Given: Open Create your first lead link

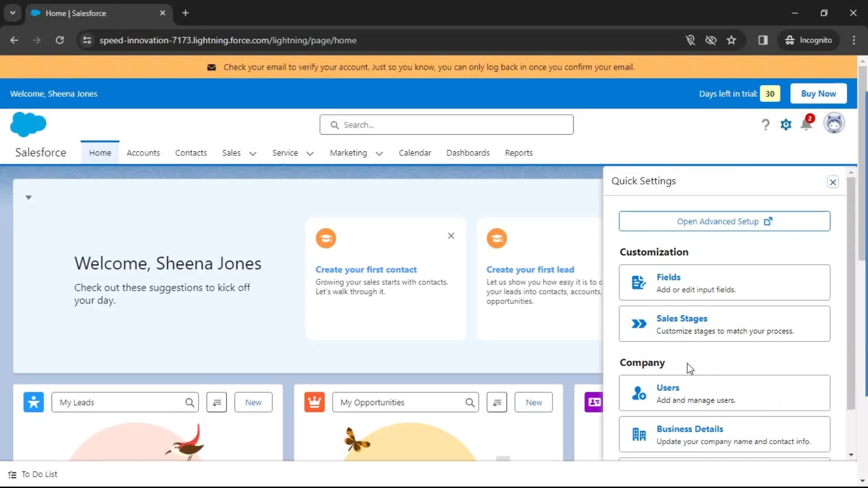Looking at the screenshot, I should tap(530, 270).
